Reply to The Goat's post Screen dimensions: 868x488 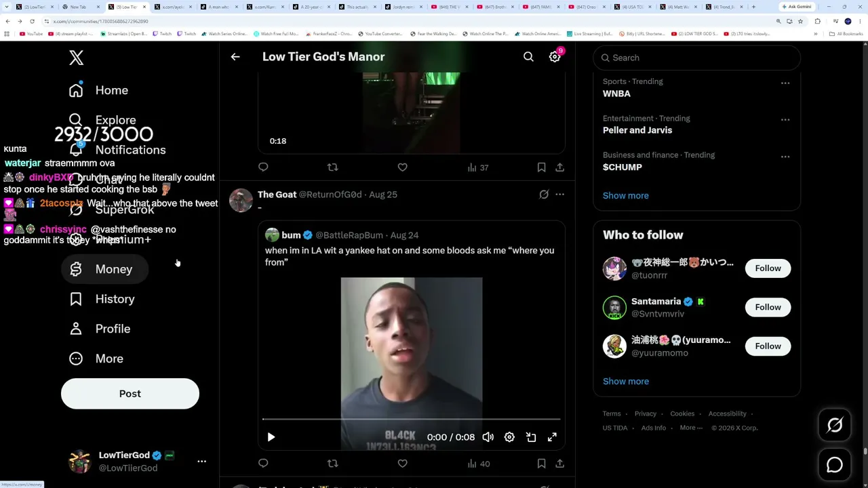[263, 464]
